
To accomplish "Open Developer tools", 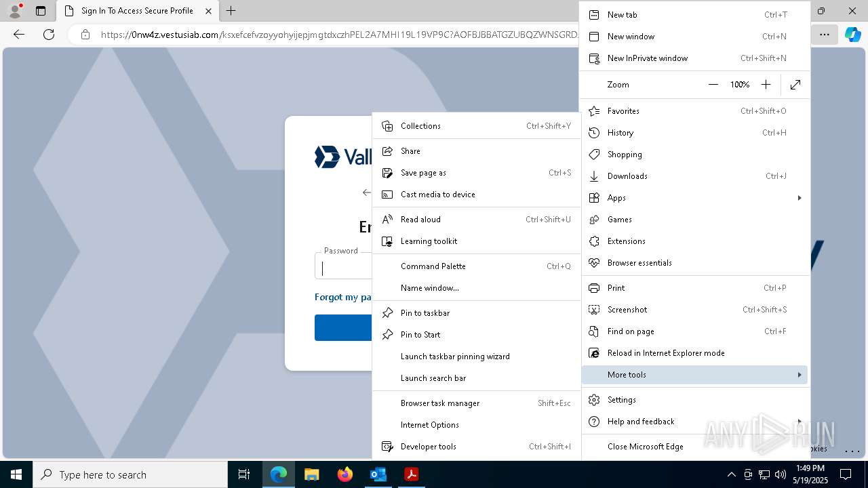I will [x=477, y=447].
